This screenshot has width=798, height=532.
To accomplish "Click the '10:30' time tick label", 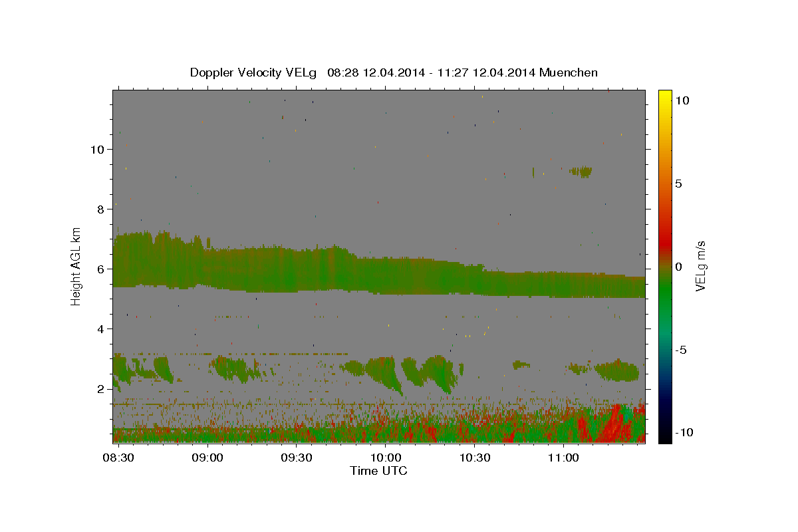I will 475,458.
